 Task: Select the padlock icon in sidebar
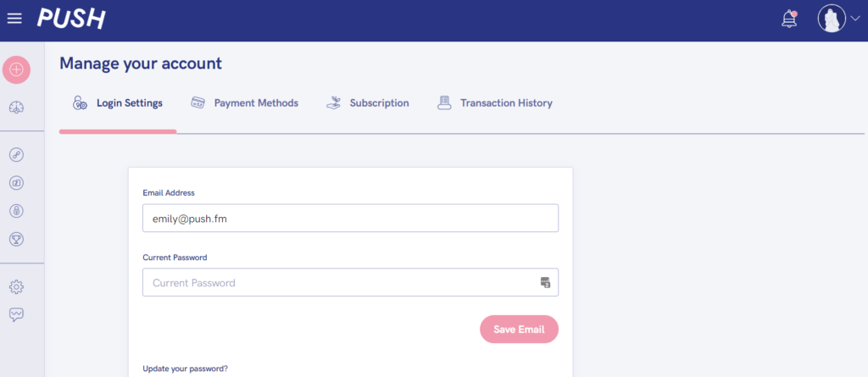17,211
